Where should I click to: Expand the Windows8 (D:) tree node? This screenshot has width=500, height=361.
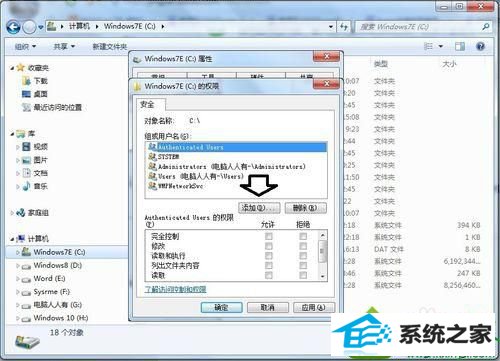click(x=18, y=266)
